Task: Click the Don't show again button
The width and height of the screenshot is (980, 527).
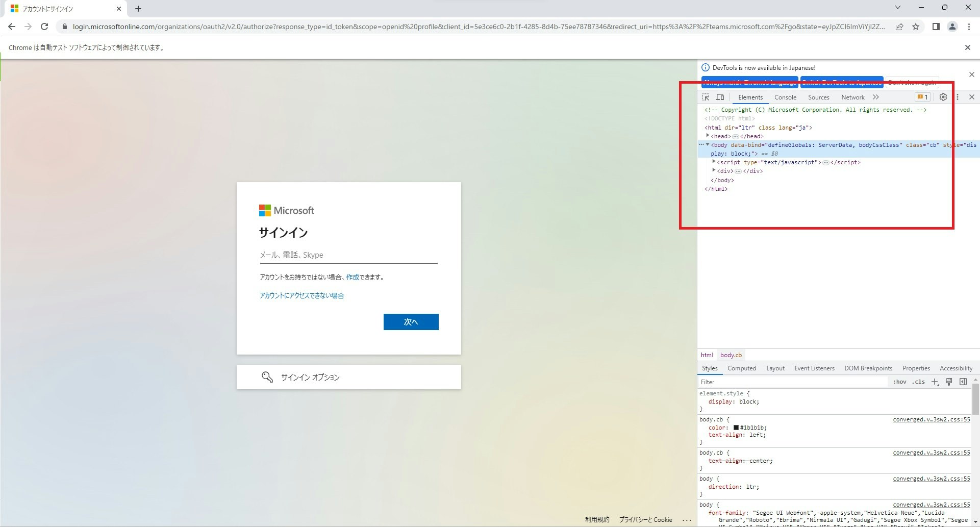Action: 912,82
